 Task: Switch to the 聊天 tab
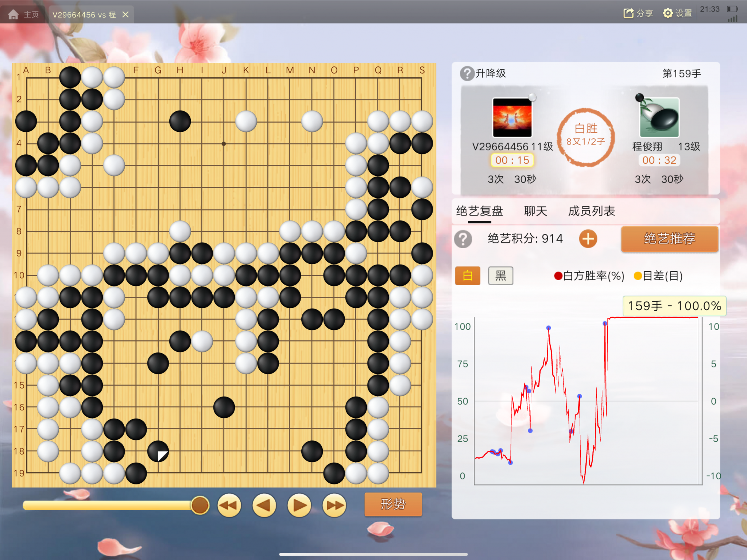[535, 211]
